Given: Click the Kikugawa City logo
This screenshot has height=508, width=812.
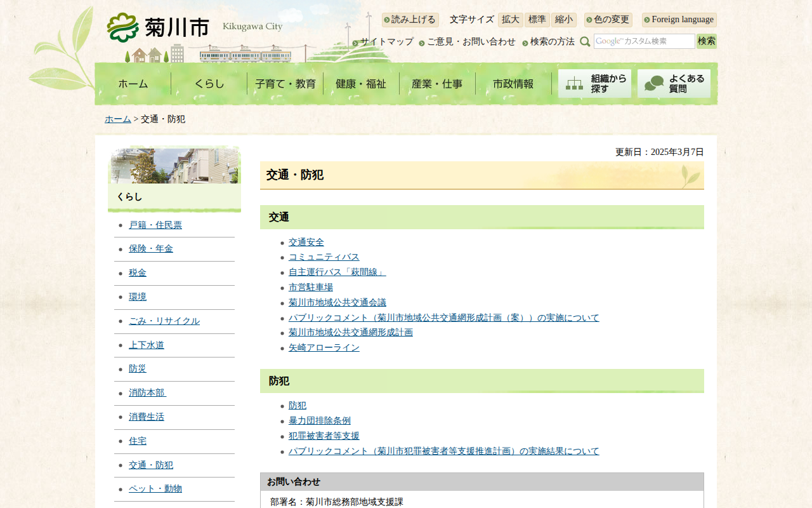Looking at the screenshot, I should [195, 27].
